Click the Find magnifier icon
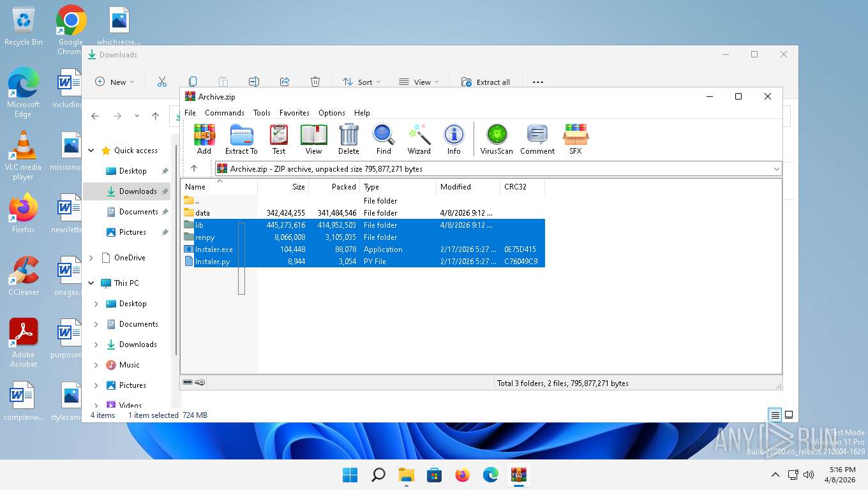 pyautogui.click(x=384, y=139)
